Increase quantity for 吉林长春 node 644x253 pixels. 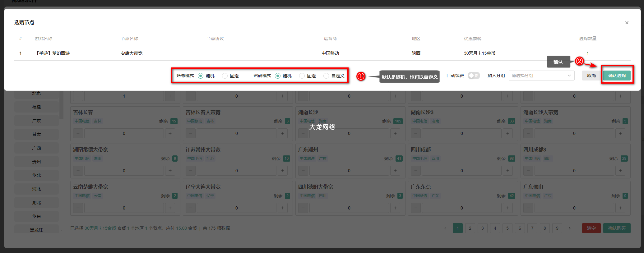[x=170, y=133]
